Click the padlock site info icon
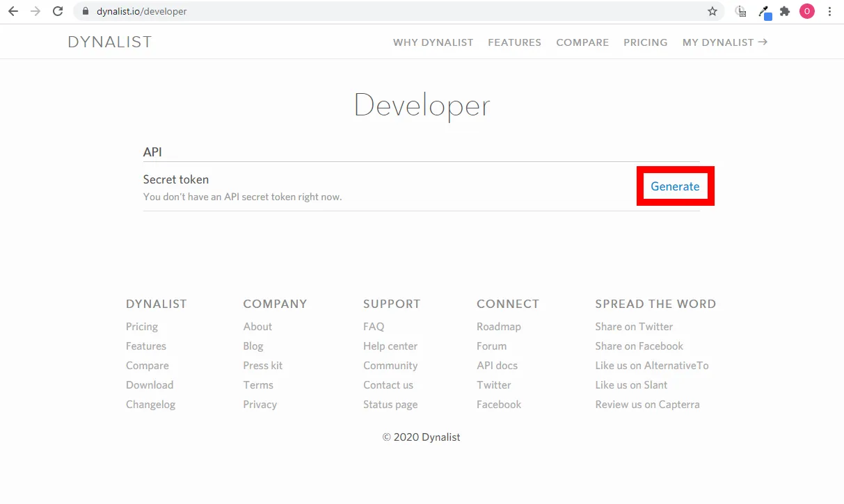 click(86, 11)
